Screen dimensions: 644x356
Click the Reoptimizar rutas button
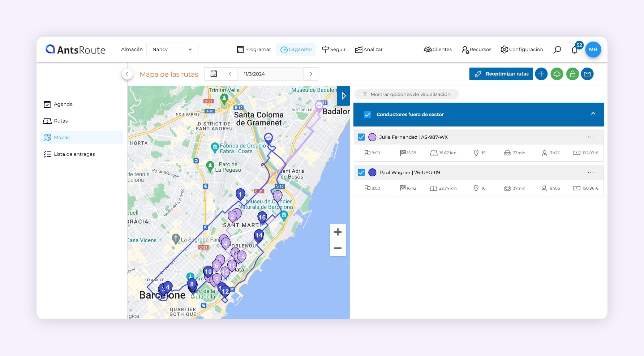(501, 74)
